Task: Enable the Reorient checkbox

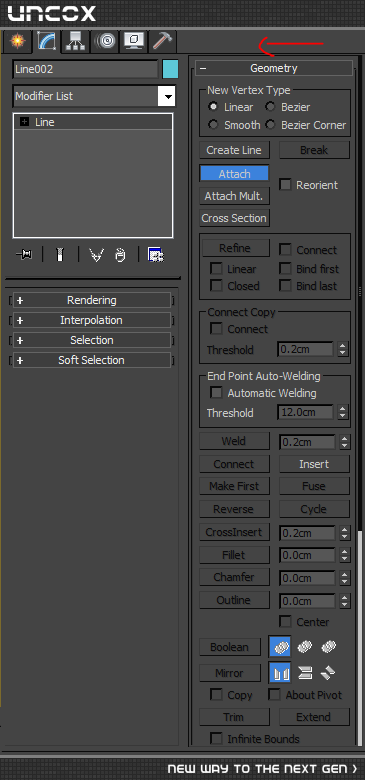Action: point(285,185)
